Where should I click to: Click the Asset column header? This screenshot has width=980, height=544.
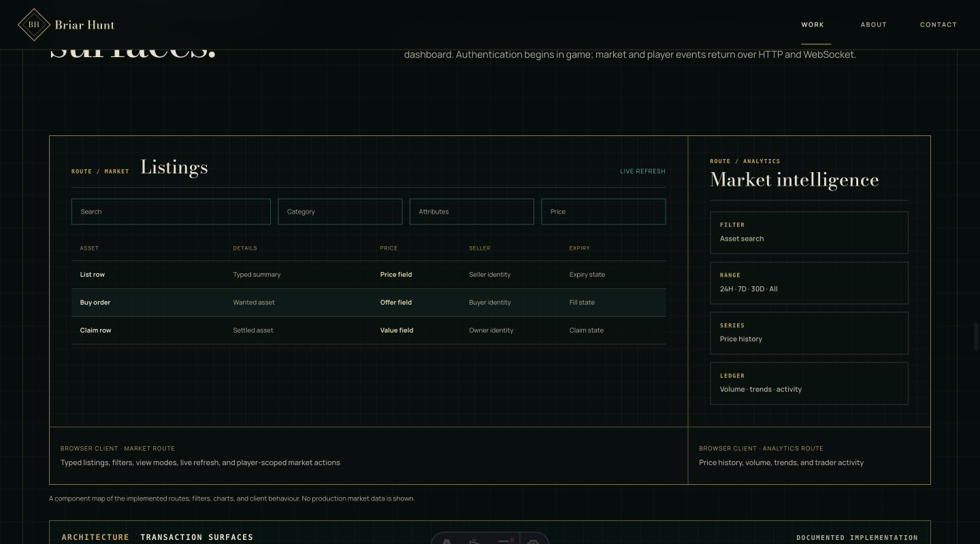[x=89, y=248]
